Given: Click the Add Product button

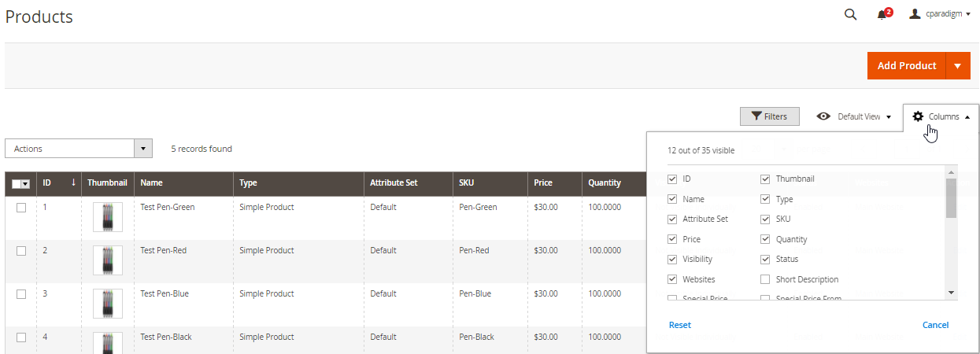Looking at the screenshot, I should click(907, 66).
